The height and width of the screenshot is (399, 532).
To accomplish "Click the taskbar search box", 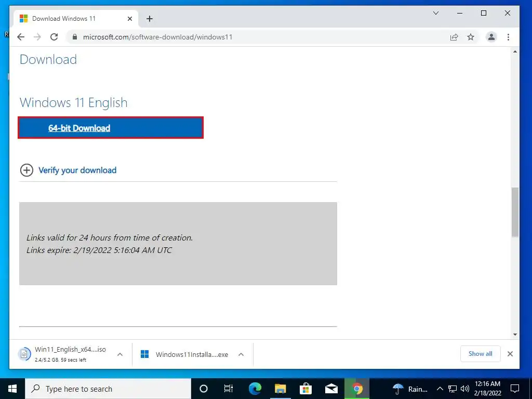I will pos(108,389).
